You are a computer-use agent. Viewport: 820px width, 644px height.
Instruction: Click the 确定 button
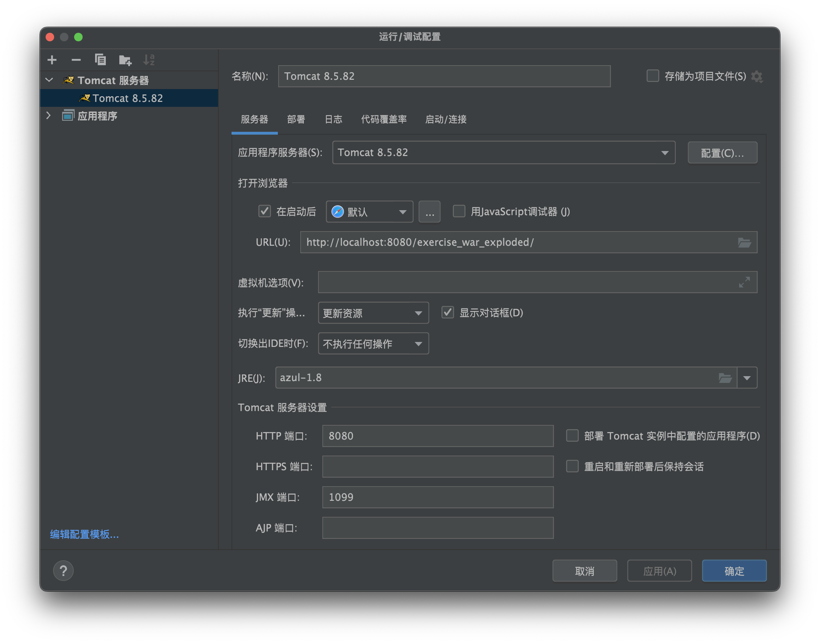(734, 571)
